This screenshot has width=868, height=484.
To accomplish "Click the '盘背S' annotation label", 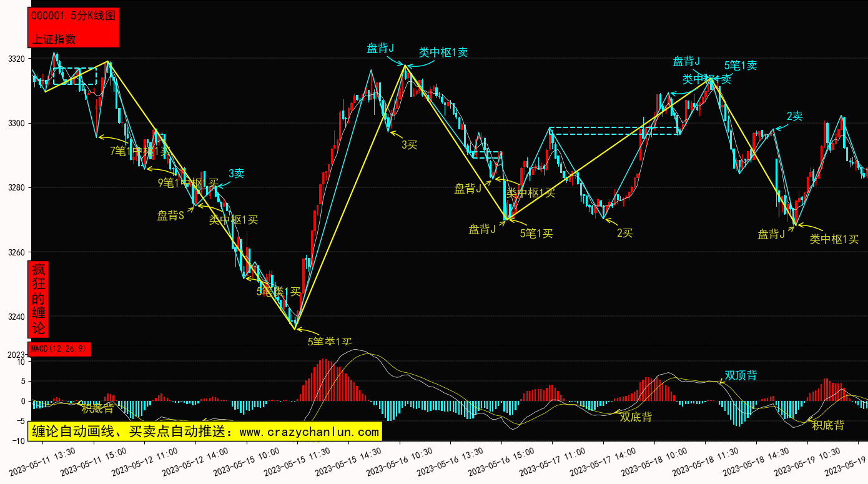I will click(x=170, y=216).
